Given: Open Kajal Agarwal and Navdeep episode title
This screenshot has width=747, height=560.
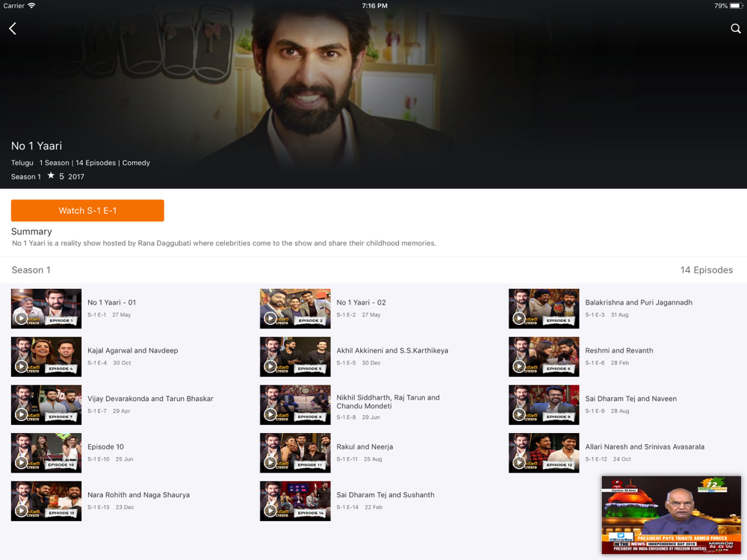Looking at the screenshot, I should pos(133,350).
